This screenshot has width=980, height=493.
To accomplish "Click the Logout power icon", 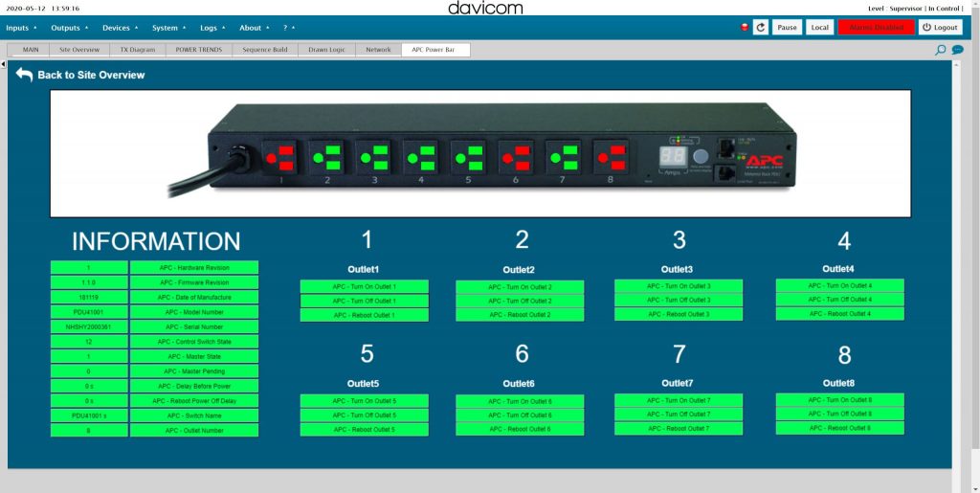I will click(x=926, y=28).
